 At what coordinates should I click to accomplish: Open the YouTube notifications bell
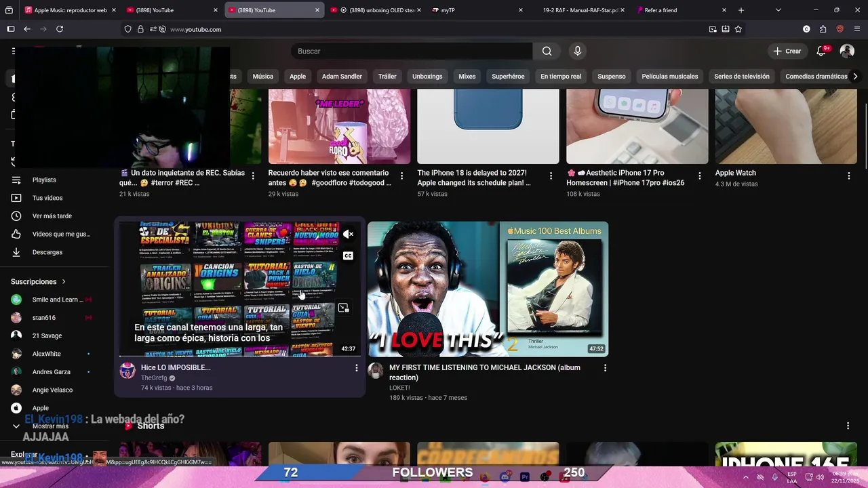tap(821, 51)
